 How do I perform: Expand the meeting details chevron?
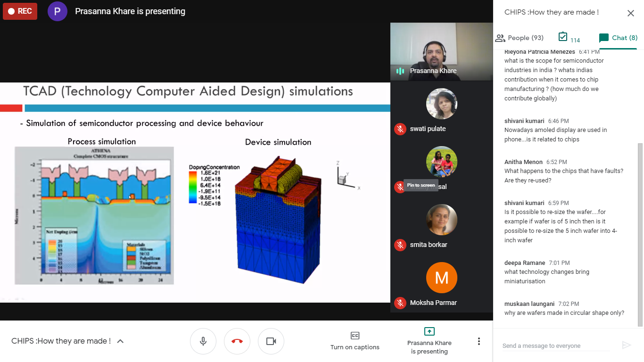120,341
